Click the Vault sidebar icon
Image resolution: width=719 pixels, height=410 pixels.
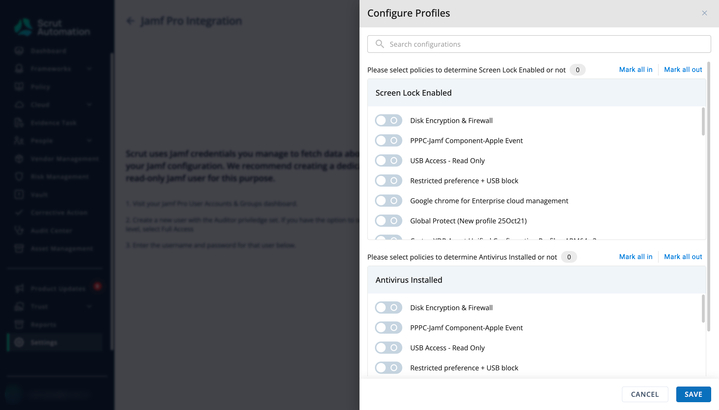pyautogui.click(x=19, y=194)
